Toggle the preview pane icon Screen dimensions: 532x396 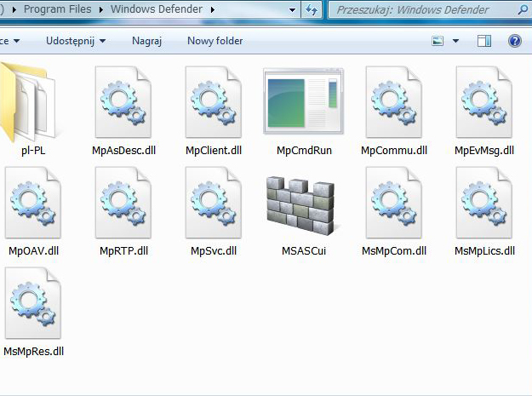[484, 41]
